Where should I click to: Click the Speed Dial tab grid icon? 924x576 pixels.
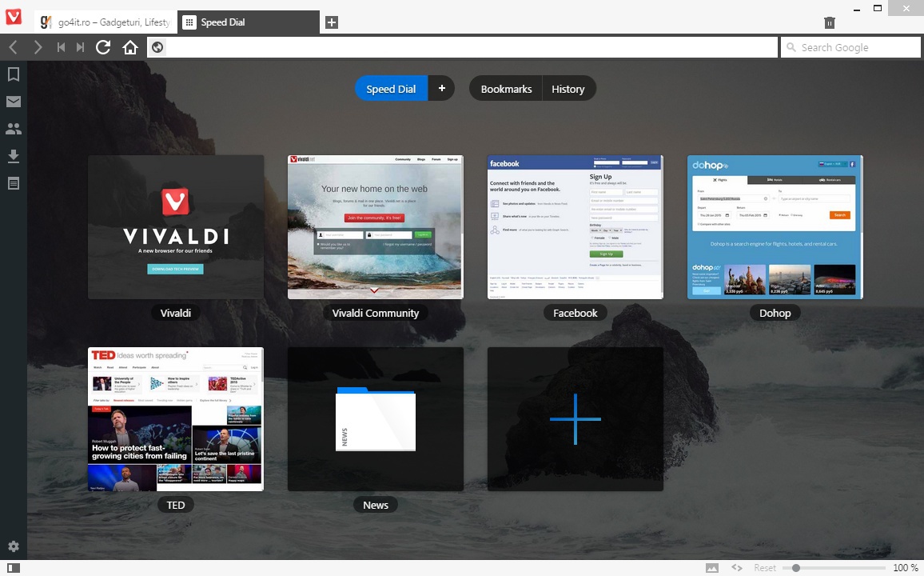click(x=189, y=22)
